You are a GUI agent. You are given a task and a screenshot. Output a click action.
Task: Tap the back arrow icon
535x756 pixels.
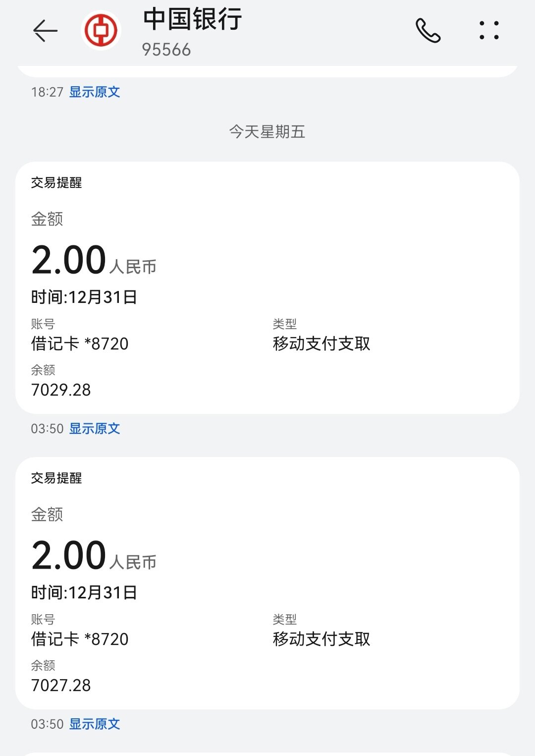tap(45, 31)
